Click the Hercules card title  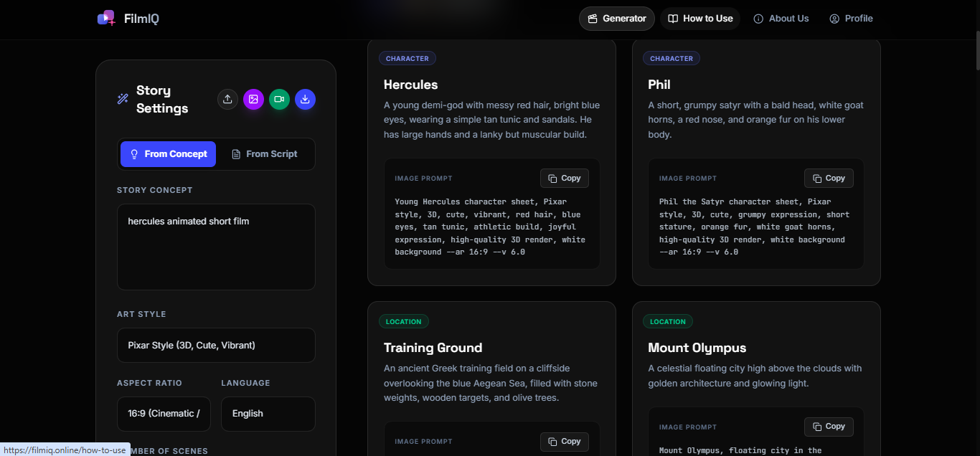411,85
